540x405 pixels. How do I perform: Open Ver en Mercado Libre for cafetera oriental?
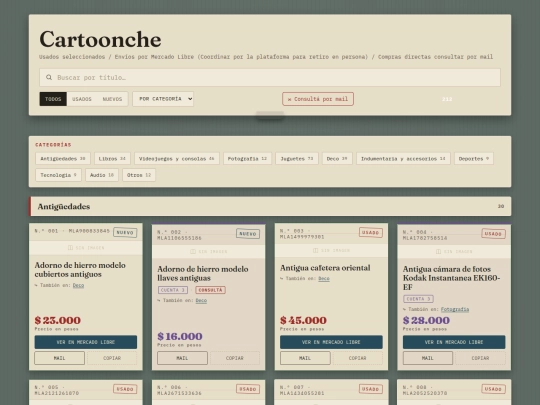point(331,342)
